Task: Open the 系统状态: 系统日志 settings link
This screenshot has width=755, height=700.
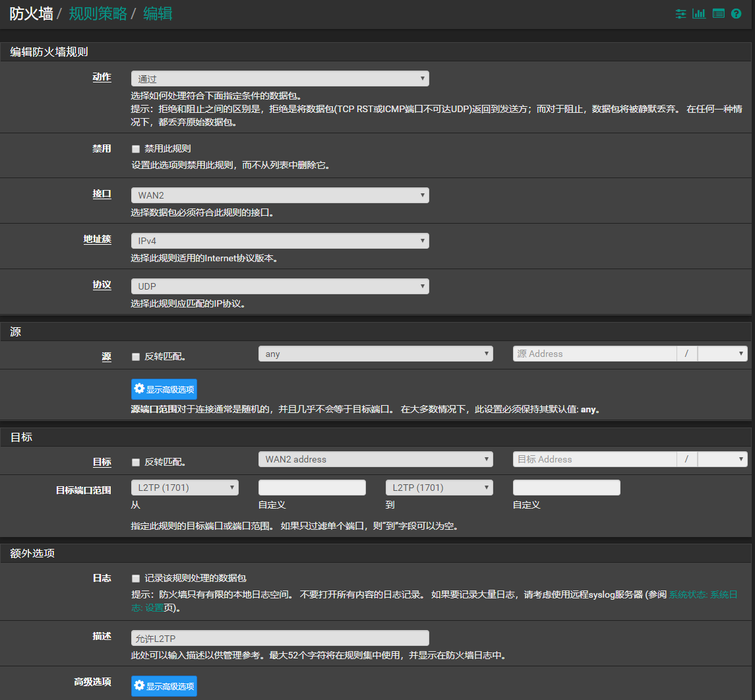Action: [x=702, y=595]
